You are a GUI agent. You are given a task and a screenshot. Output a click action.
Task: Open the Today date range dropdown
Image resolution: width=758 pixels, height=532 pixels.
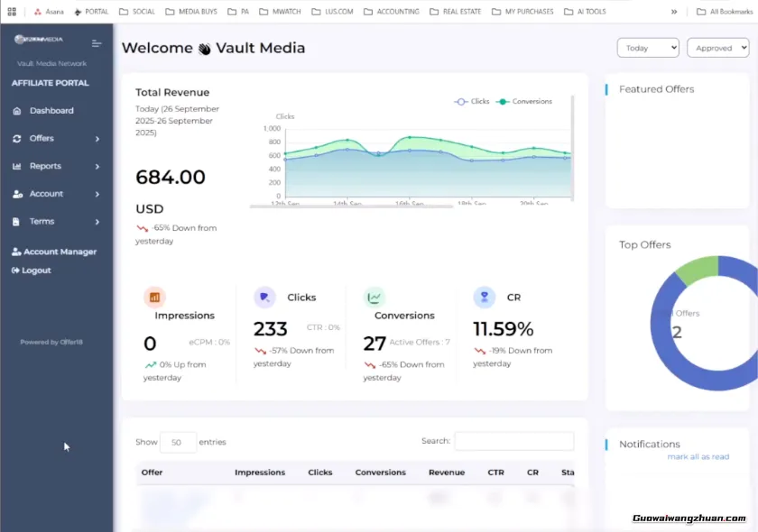[647, 48]
